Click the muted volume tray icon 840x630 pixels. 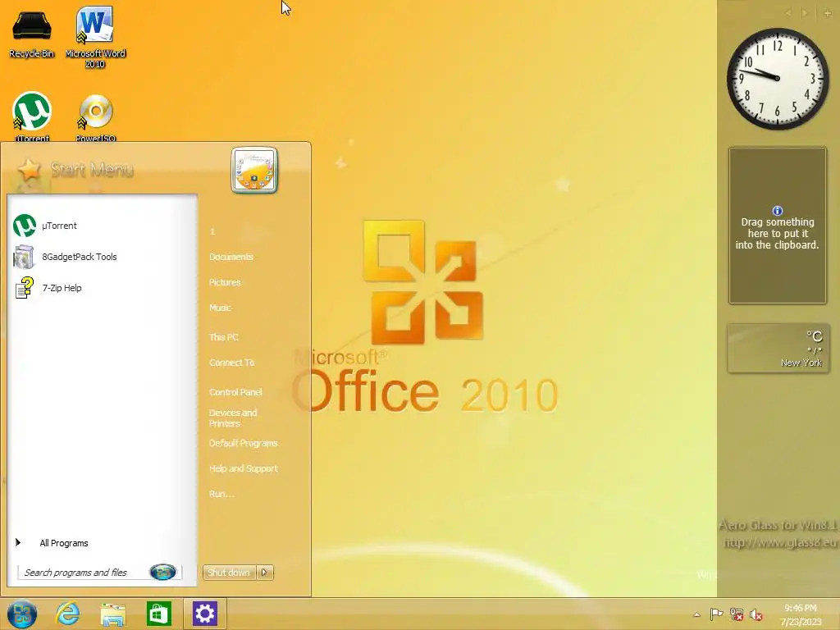click(x=756, y=614)
